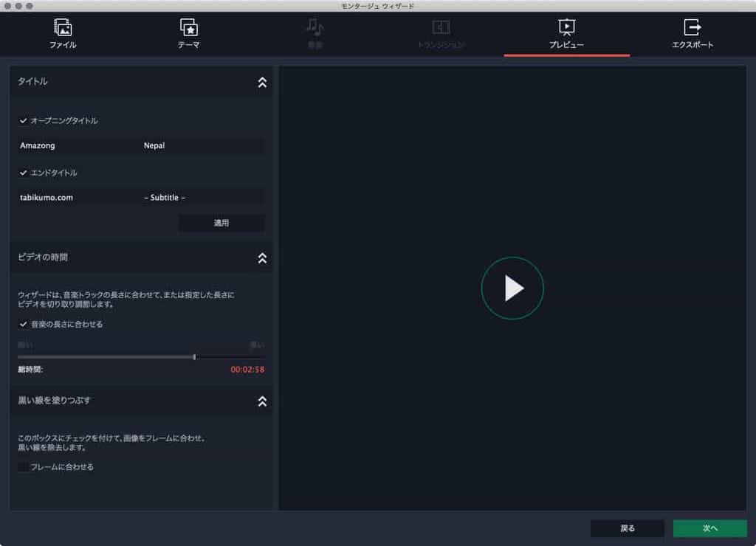Screen dimensions: 756x546
Task: Open the テーマ step icon
Action: (188, 27)
